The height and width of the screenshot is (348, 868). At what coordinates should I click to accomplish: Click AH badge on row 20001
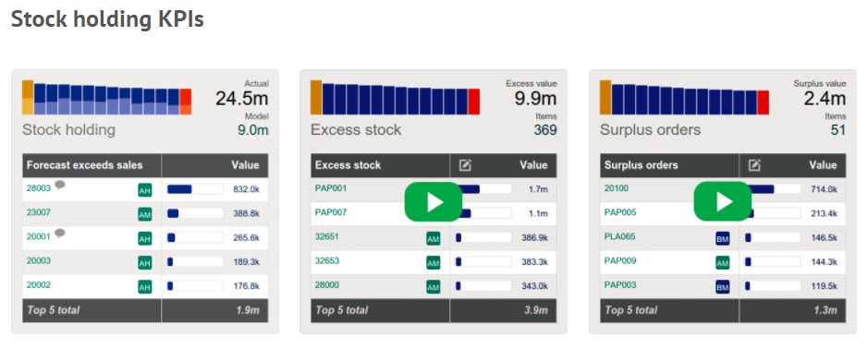pyautogui.click(x=144, y=239)
